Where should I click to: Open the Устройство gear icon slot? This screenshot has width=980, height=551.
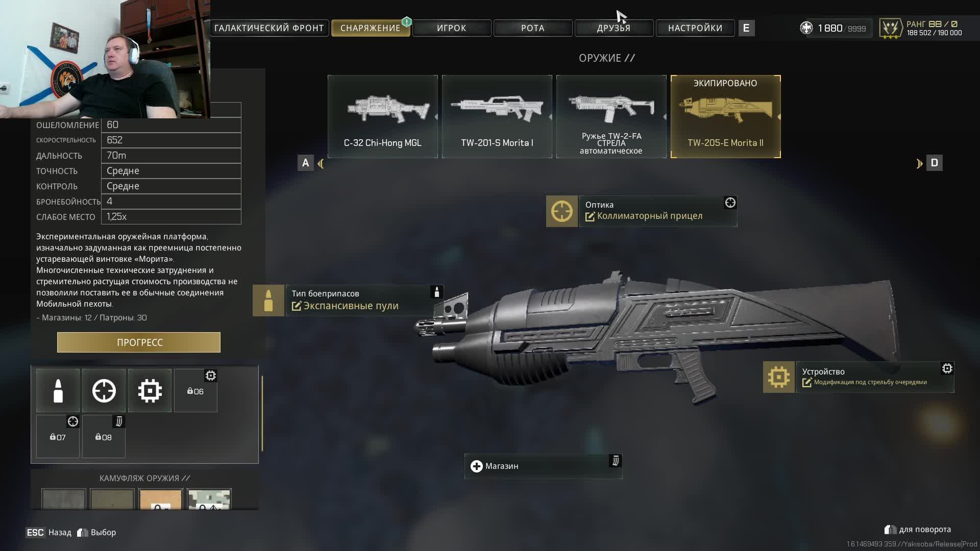pos(779,377)
